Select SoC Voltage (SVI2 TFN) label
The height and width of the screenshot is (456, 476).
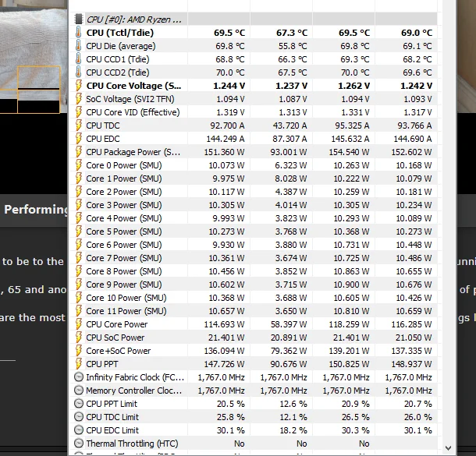click(130, 99)
